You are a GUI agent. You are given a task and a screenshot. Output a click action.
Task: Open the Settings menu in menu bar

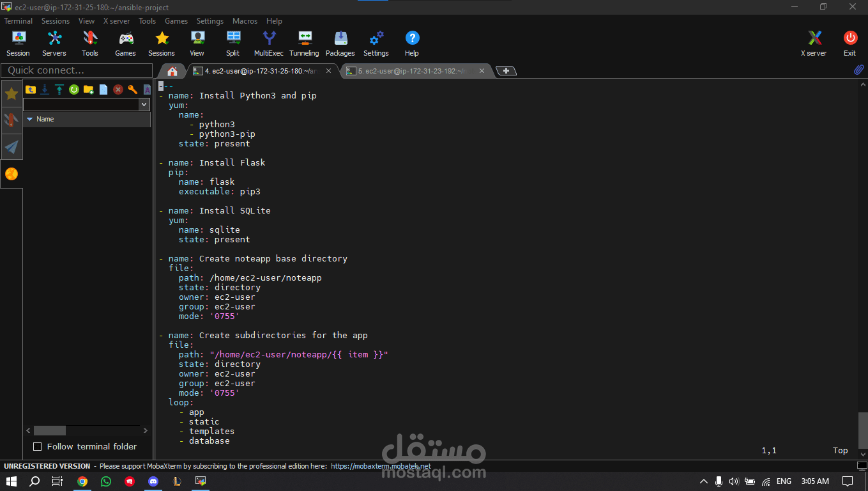pyautogui.click(x=210, y=21)
